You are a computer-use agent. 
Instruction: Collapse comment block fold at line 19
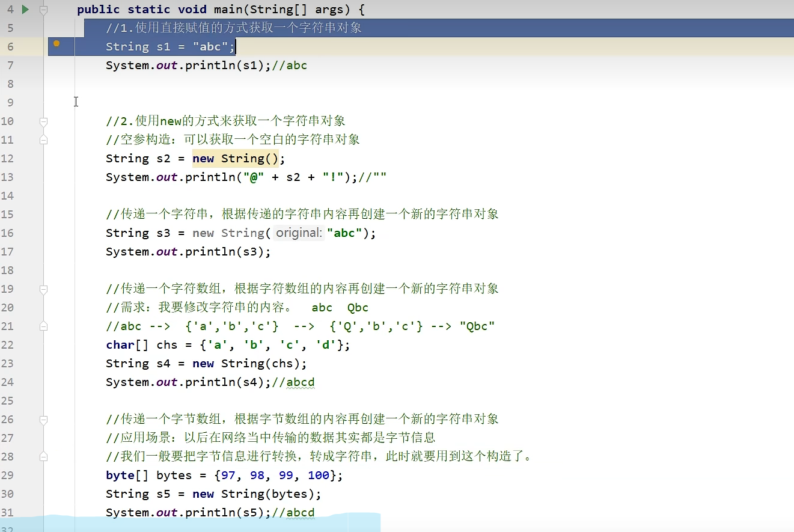point(43,289)
